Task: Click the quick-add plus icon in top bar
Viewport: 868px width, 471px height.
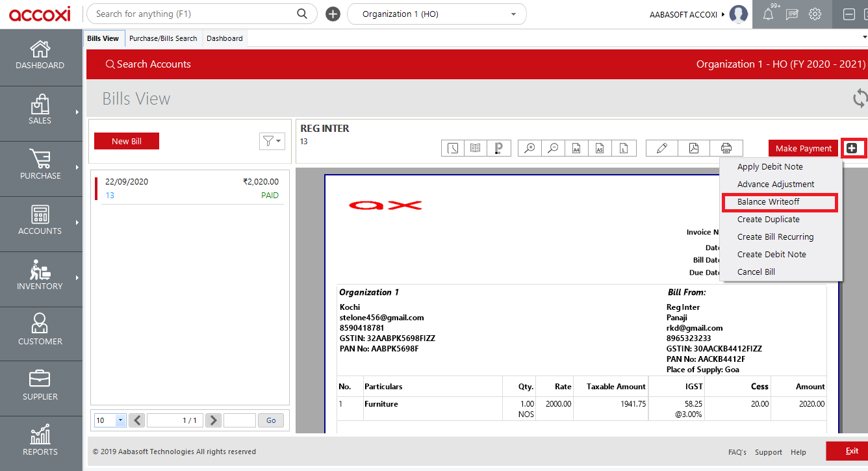Action: (x=333, y=14)
